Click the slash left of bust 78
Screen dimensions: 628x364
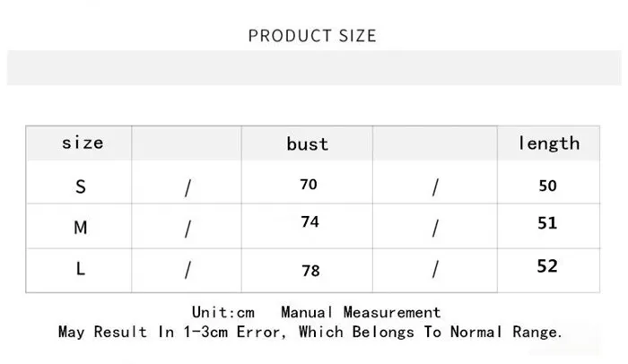point(188,270)
